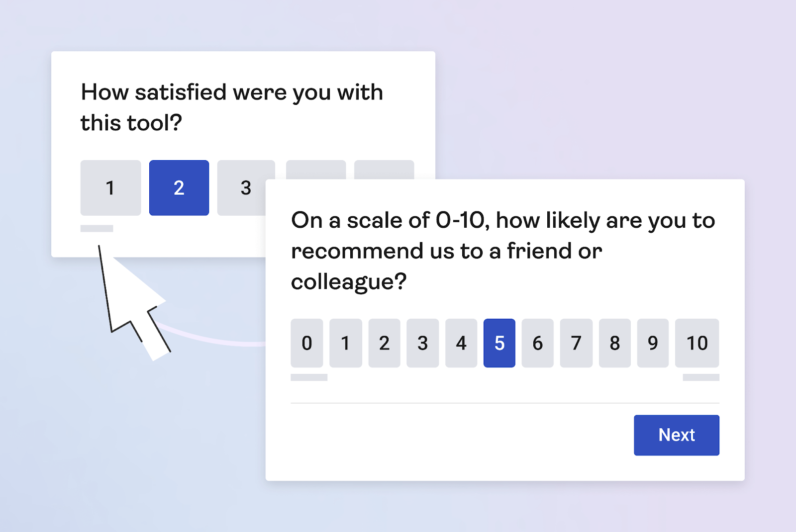Click 9 on the 0-10 recommendation scale
Image resolution: width=796 pixels, height=532 pixels.
coord(653,343)
